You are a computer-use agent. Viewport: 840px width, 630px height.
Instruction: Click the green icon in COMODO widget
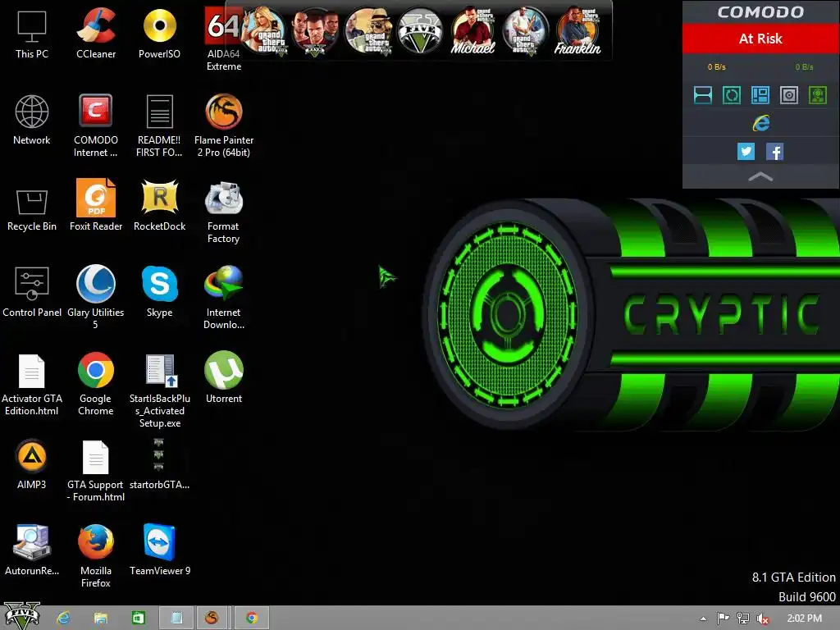click(818, 95)
